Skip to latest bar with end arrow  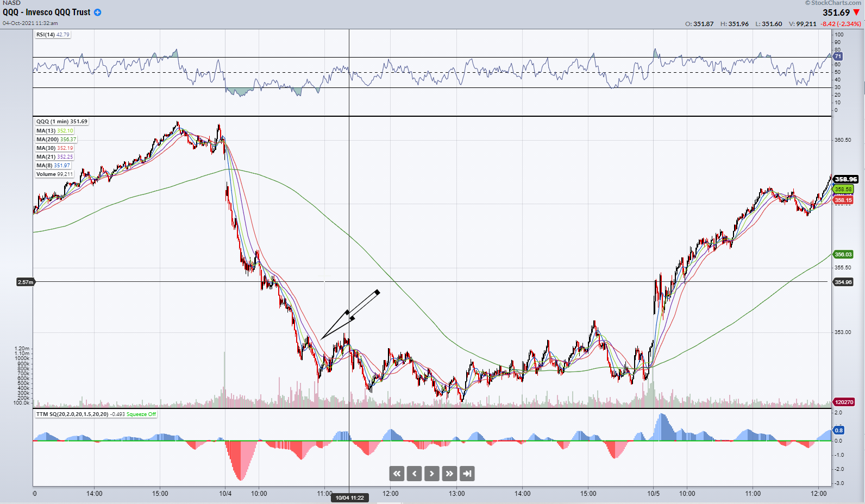point(467,474)
